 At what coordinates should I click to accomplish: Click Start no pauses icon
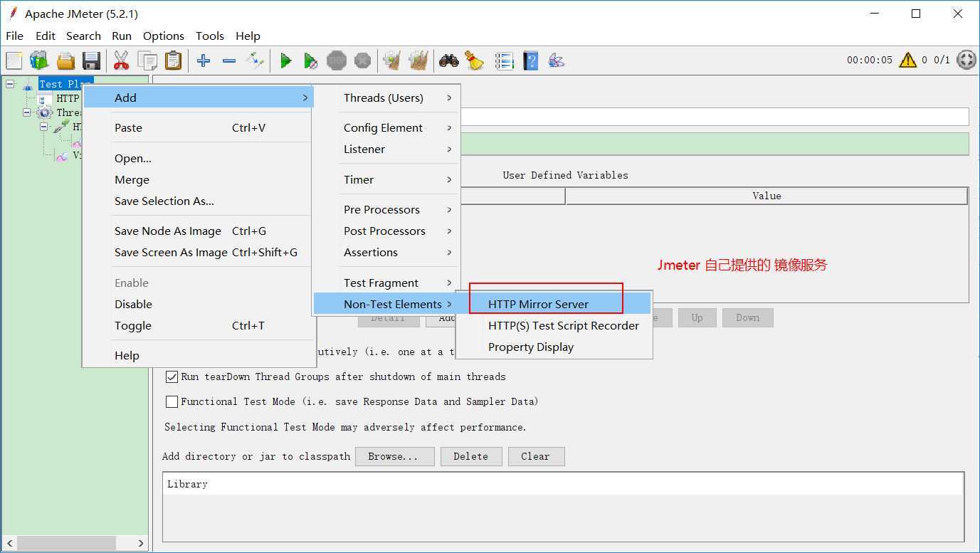point(311,60)
